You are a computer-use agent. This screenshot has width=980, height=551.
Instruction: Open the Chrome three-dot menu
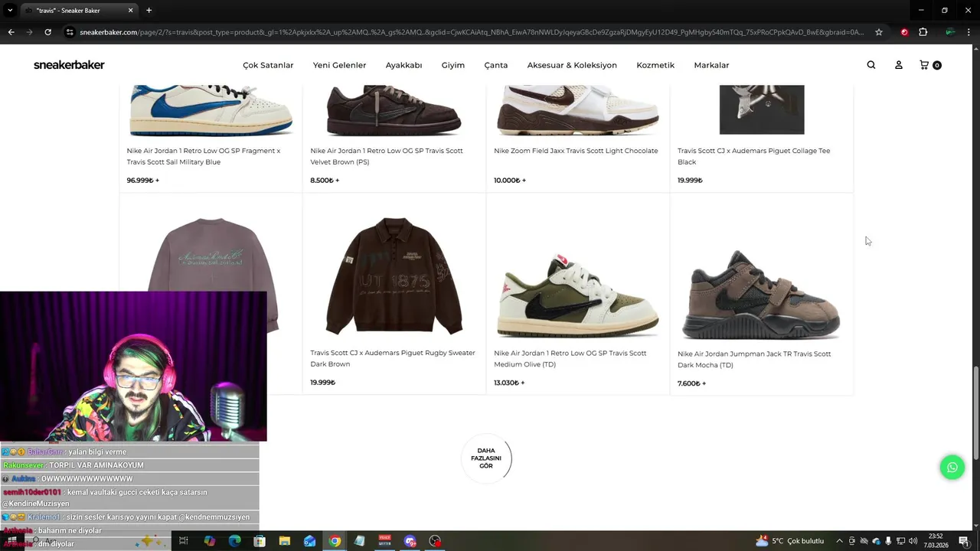point(969,32)
